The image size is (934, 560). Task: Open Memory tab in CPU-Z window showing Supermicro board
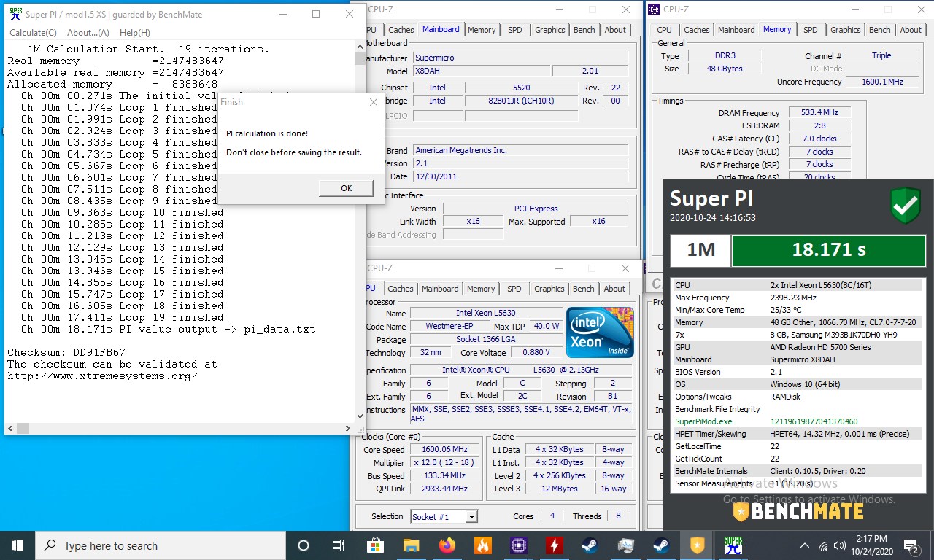(482, 30)
